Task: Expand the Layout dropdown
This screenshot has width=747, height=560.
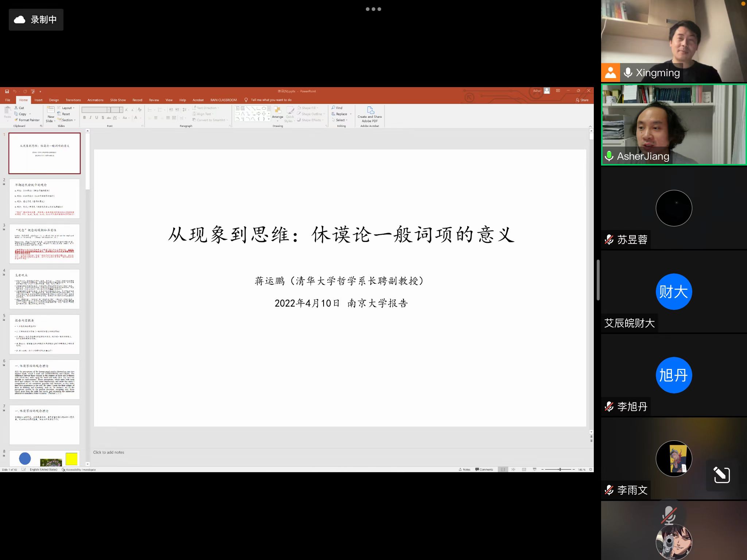Action: click(66, 108)
